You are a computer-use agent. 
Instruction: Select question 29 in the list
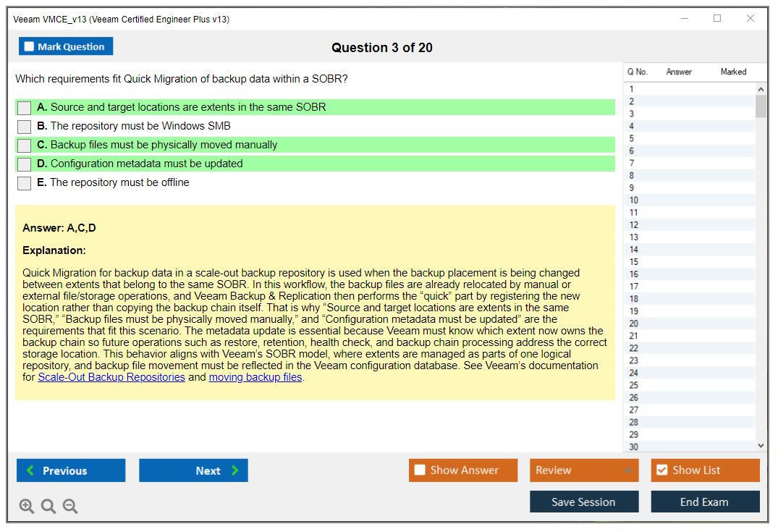690,435
